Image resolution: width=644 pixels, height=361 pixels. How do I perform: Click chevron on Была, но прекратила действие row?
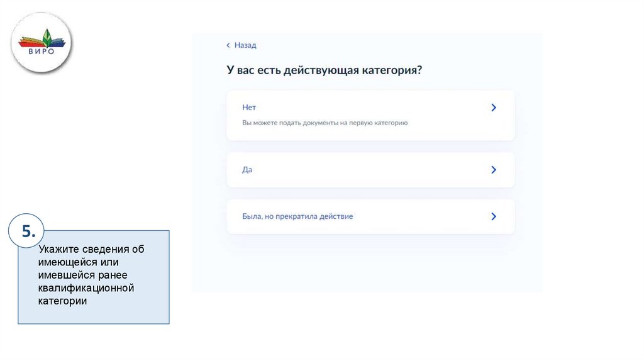[x=494, y=216]
